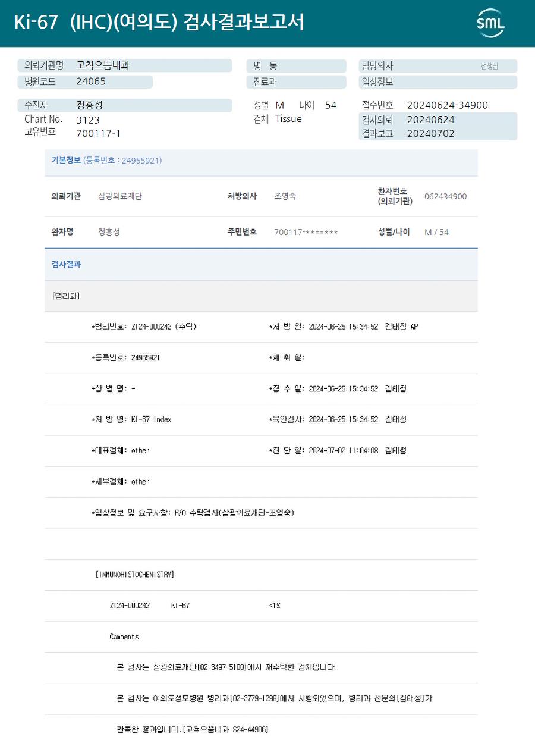This screenshot has width=535, height=756.
Task: Click the 환자명 value '정홍성'
Action: 109,231
